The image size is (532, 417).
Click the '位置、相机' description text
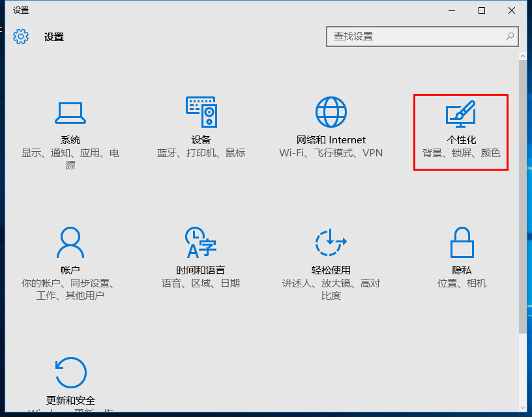click(462, 283)
